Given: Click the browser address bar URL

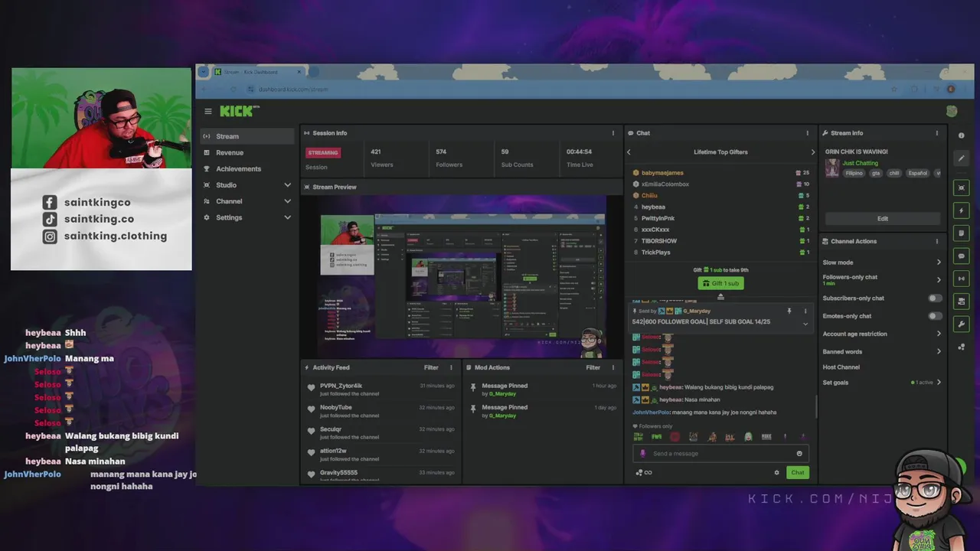Looking at the screenshot, I should click(292, 90).
